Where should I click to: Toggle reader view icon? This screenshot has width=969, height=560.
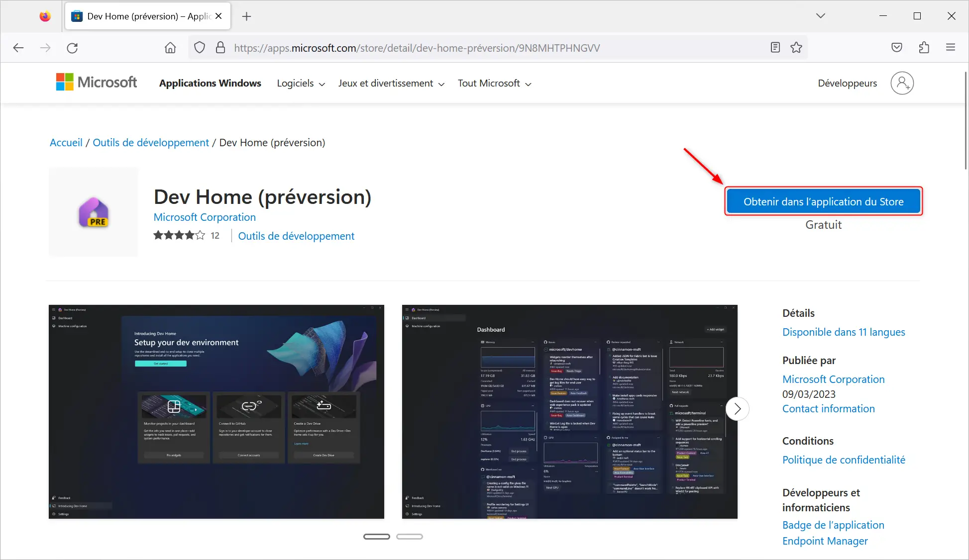pos(775,48)
